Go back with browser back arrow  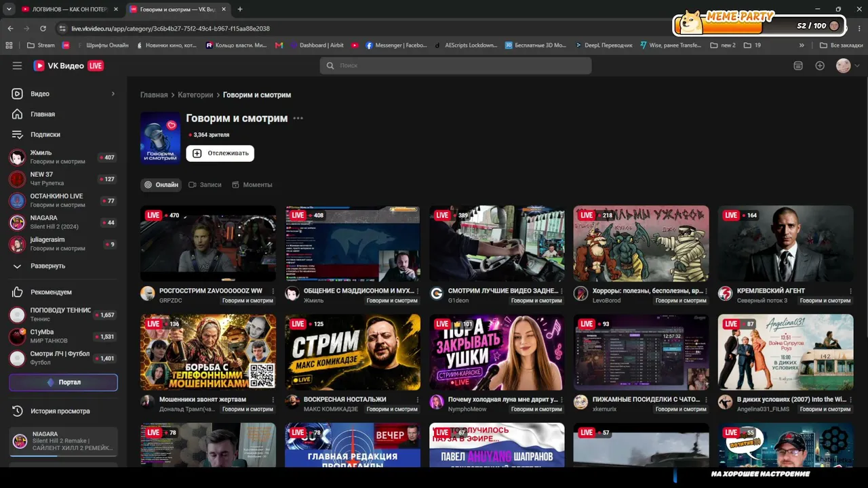pos(10,28)
